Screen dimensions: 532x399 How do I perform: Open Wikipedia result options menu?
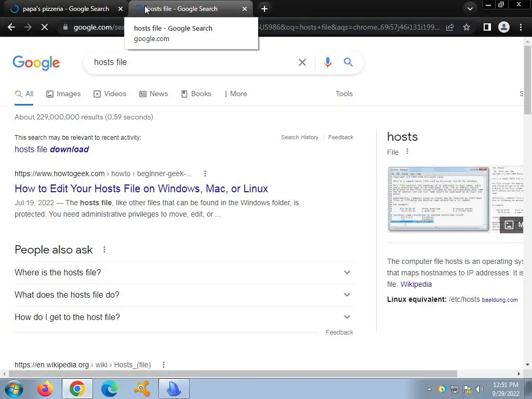point(164,365)
